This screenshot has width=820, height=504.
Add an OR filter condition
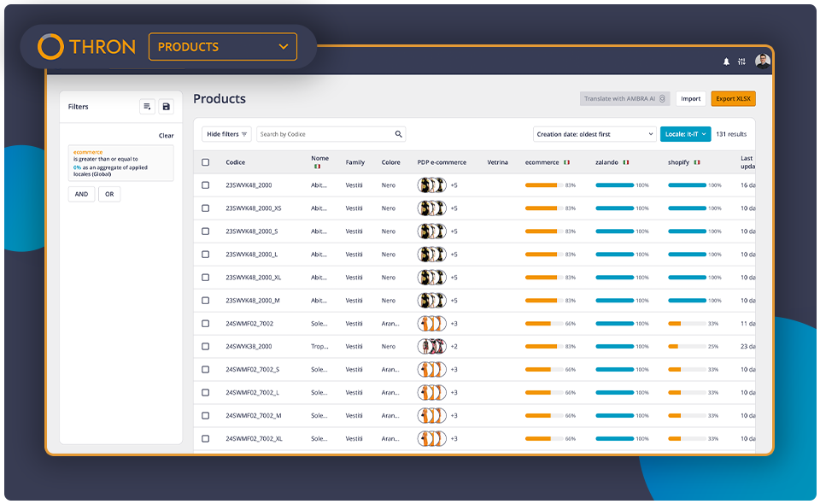tap(109, 194)
